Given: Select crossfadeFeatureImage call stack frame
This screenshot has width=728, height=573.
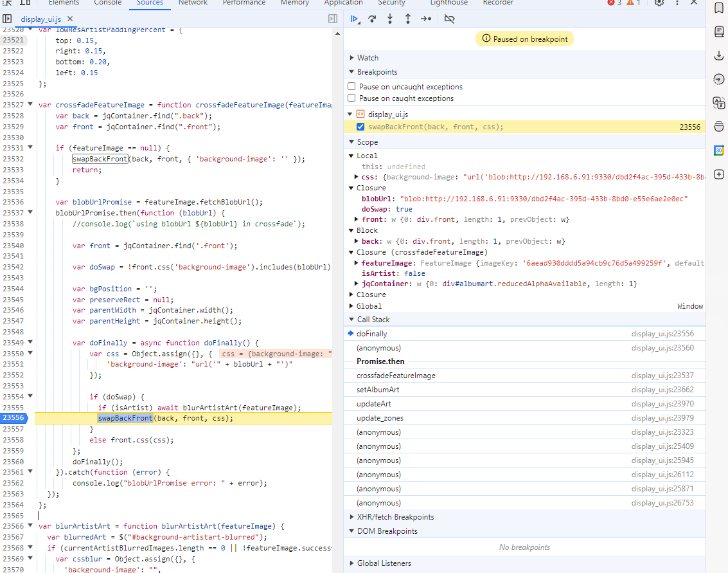Looking at the screenshot, I should click(525, 376).
